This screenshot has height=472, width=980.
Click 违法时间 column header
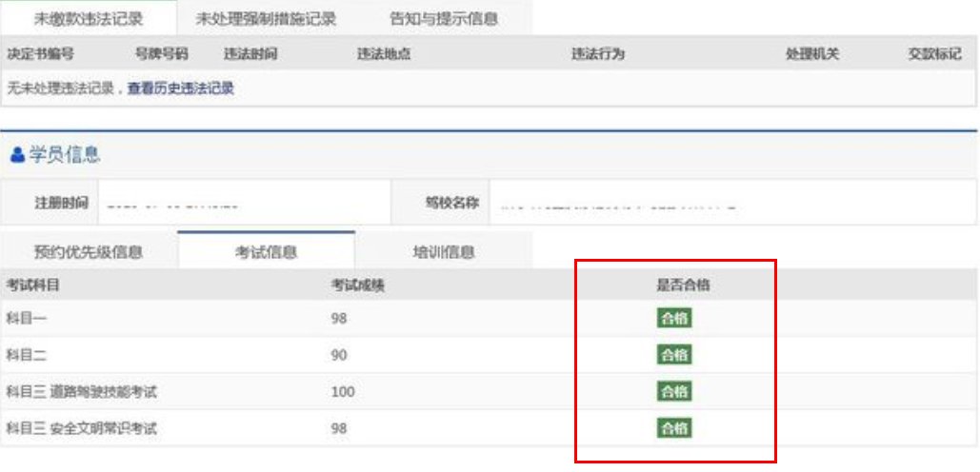(250, 54)
